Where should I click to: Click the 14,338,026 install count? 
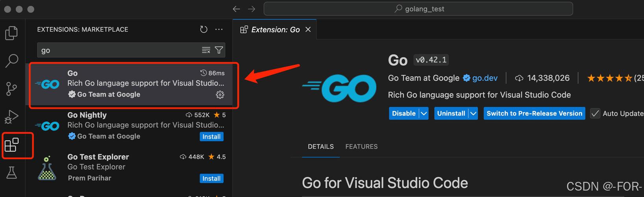[x=548, y=78]
